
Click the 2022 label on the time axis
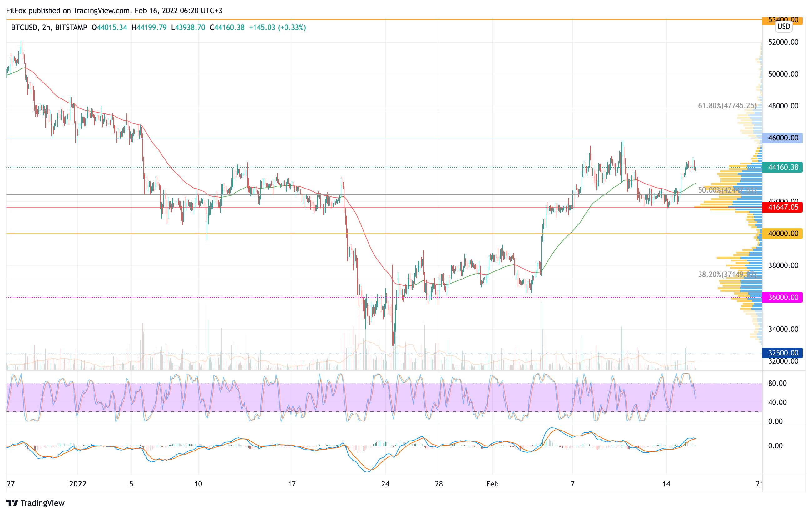[77, 484]
